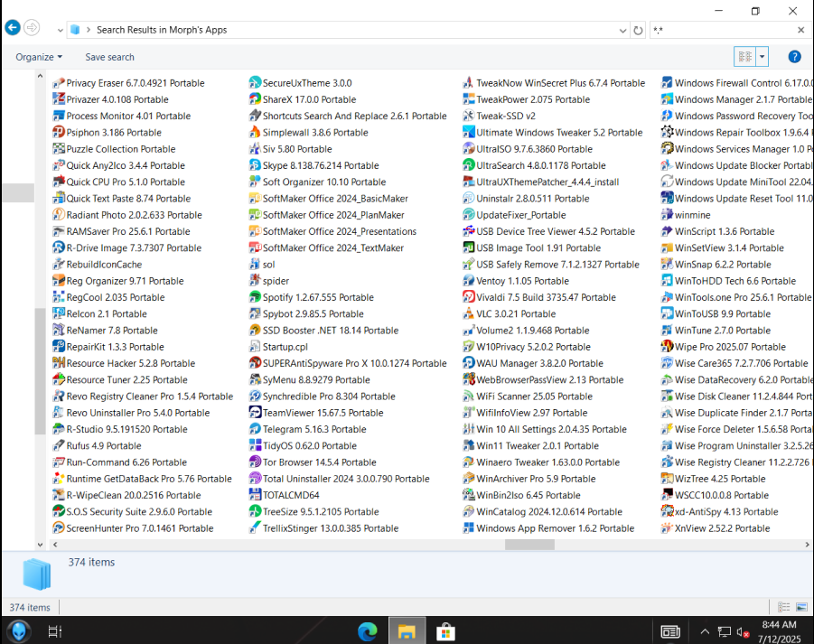Refresh the search results
Screen dimensions: 814x644
[638, 31]
